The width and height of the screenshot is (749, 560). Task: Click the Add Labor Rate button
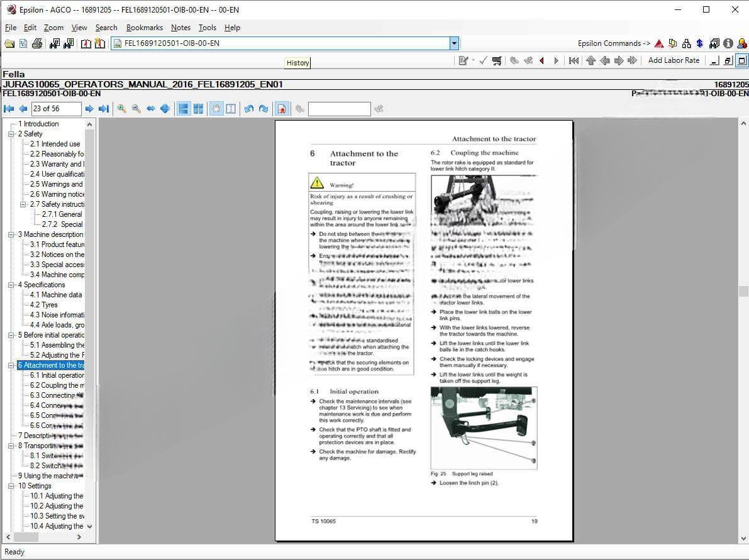pyautogui.click(x=674, y=60)
